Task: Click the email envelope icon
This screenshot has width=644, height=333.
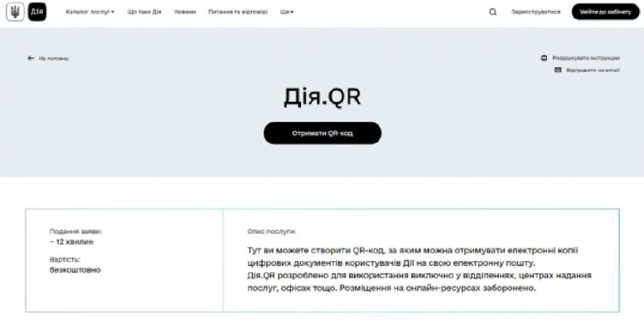Action: (x=558, y=70)
